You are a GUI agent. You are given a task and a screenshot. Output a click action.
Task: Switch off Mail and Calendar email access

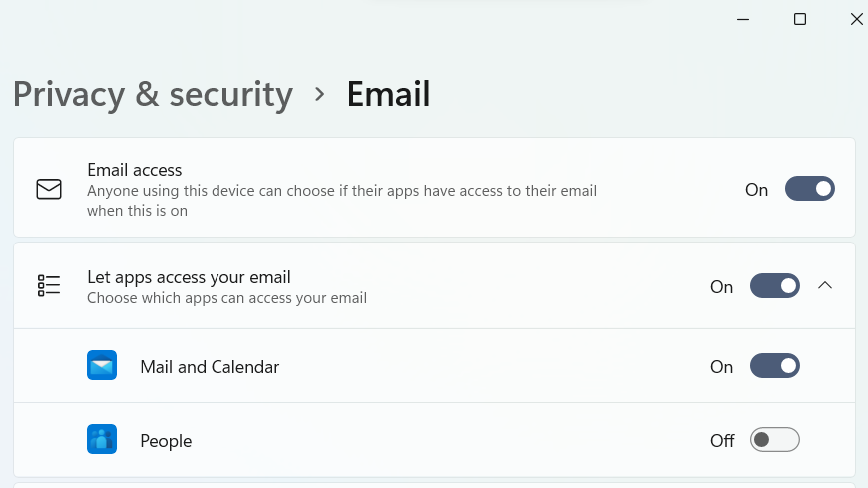coord(774,366)
